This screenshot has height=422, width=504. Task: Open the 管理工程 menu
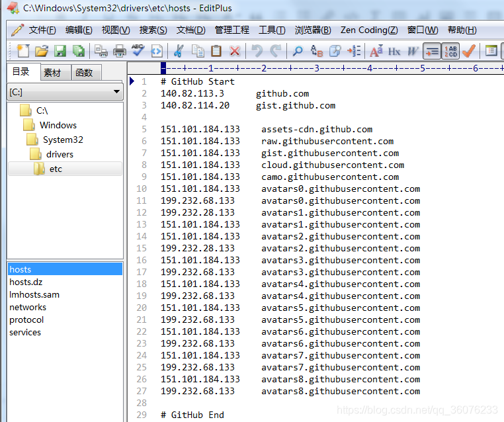pos(231,30)
